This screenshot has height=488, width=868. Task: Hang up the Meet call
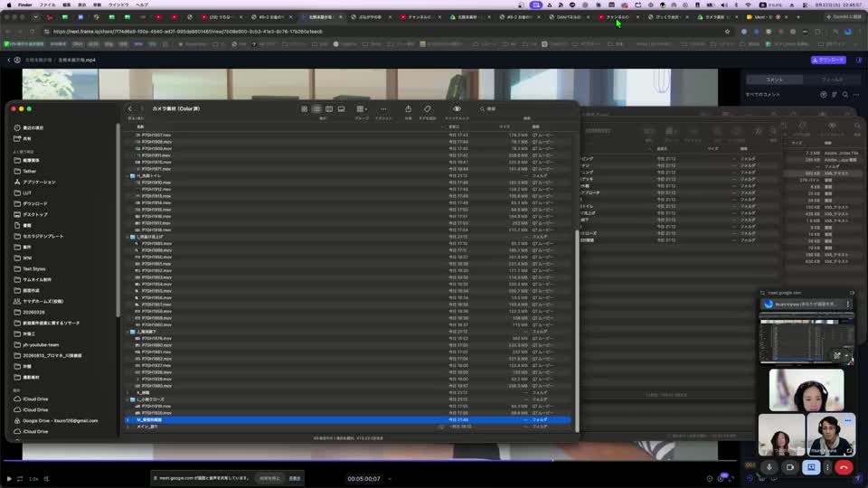[x=844, y=467]
